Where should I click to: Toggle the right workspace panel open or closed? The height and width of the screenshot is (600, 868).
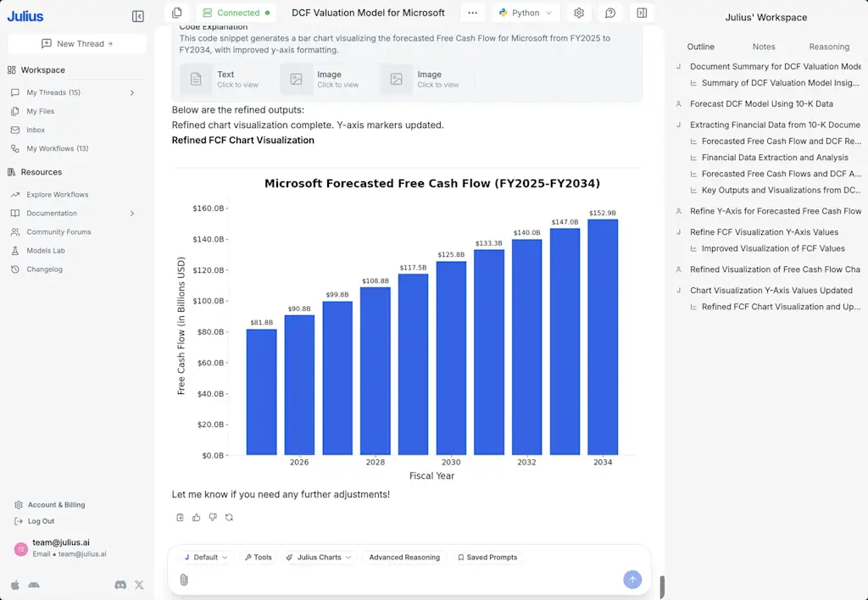642,13
